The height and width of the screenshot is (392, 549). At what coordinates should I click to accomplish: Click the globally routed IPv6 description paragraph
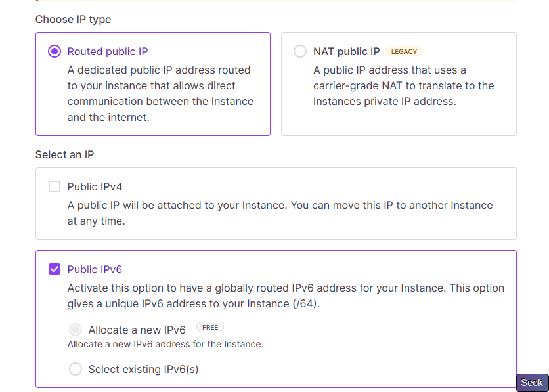click(x=286, y=295)
